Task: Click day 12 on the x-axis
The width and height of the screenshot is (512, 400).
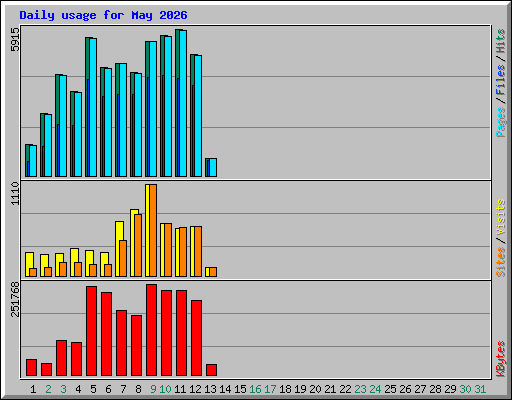Action: (x=195, y=389)
